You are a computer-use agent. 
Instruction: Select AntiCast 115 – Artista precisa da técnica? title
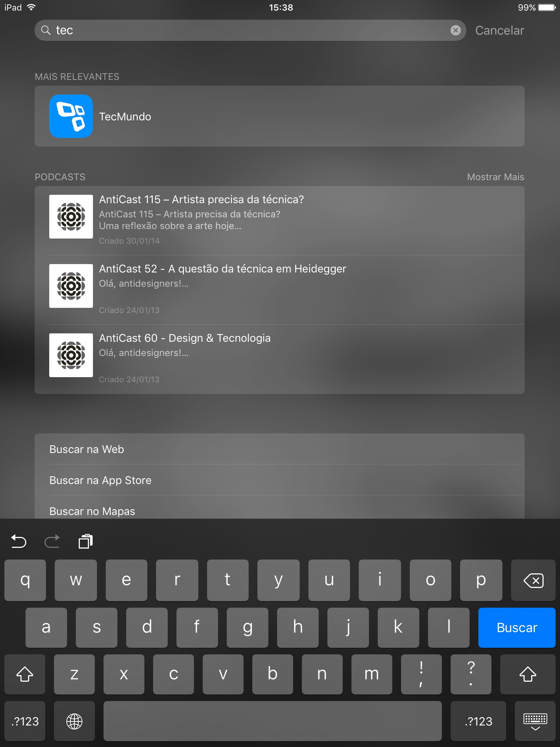point(201,200)
